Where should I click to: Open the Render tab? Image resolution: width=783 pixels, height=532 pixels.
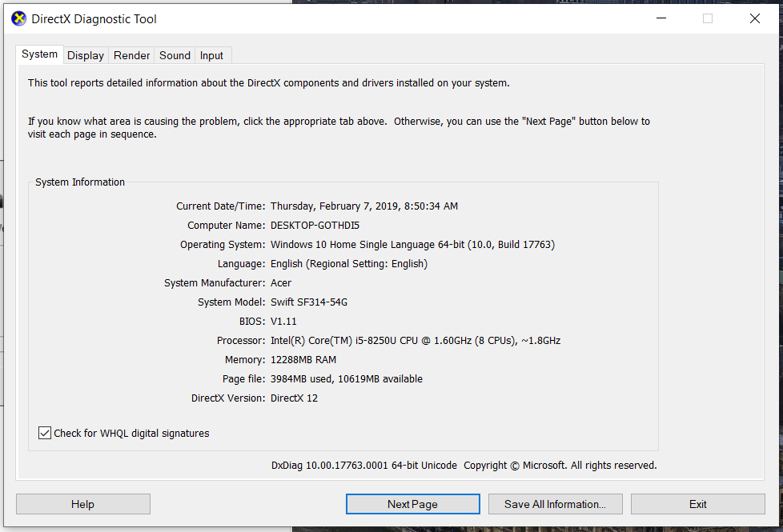point(131,55)
